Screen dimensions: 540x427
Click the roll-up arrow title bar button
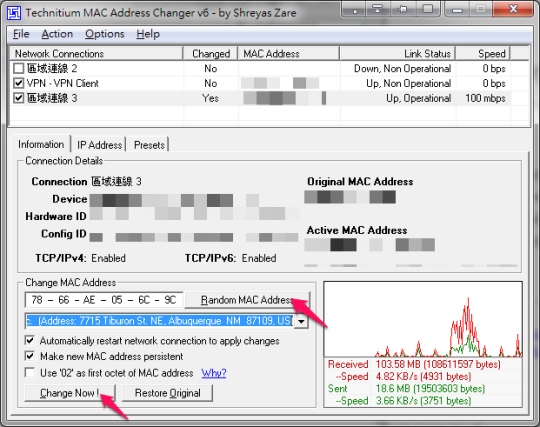(378, 9)
